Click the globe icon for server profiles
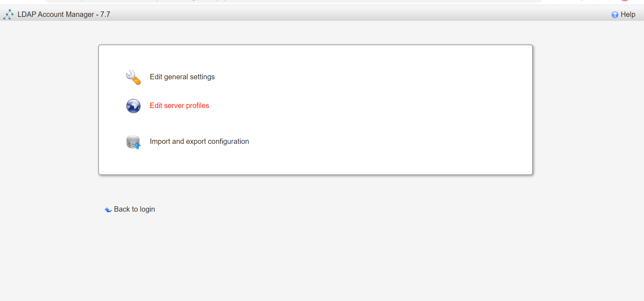The height and width of the screenshot is (301, 644). coord(133,106)
